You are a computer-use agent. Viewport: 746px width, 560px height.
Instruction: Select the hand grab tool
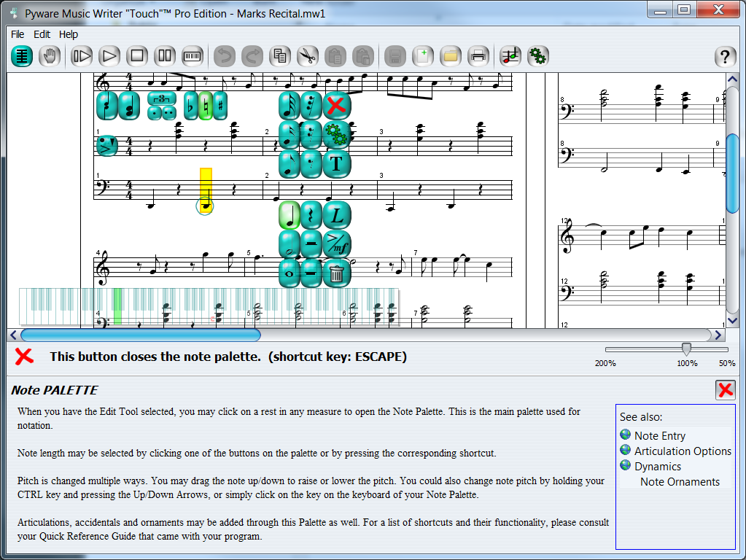coord(50,55)
